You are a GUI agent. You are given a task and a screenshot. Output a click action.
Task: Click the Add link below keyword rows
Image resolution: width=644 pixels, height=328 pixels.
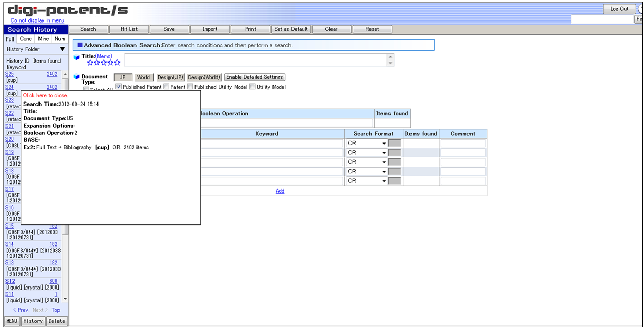[280, 191]
